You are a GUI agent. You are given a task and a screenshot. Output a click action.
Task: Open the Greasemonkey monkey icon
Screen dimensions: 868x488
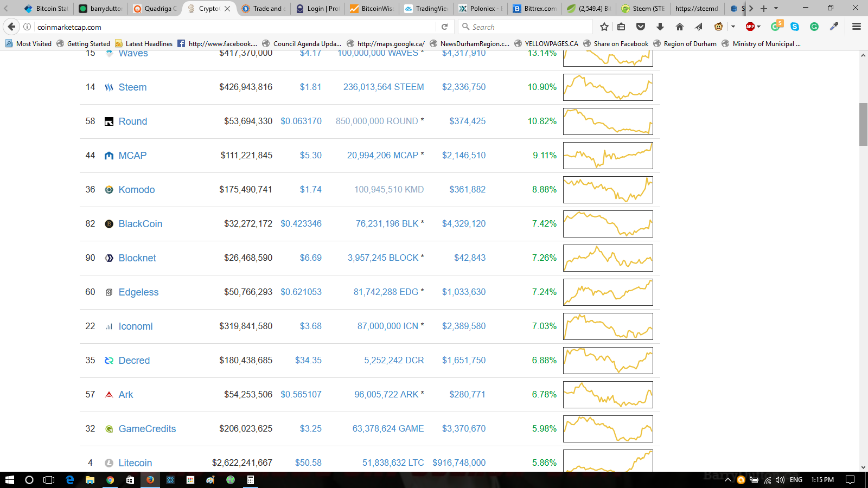[718, 27]
